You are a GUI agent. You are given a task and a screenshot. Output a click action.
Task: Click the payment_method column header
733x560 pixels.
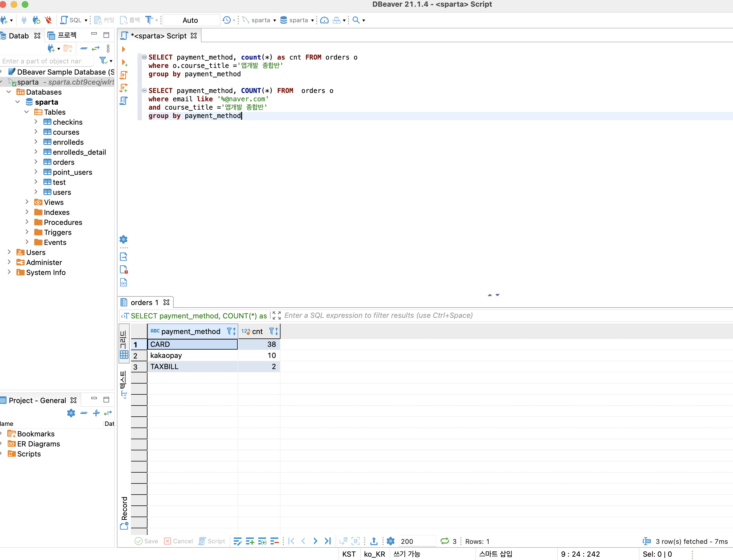(190, 331)
